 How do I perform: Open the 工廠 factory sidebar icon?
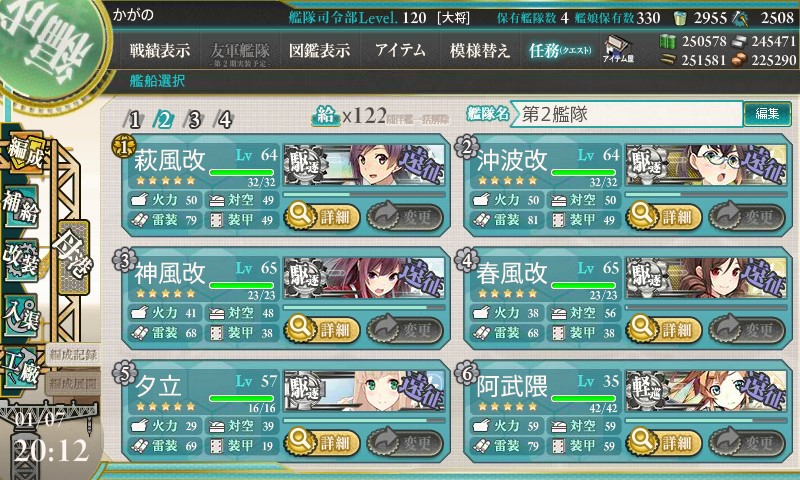(x=21, y=368)
